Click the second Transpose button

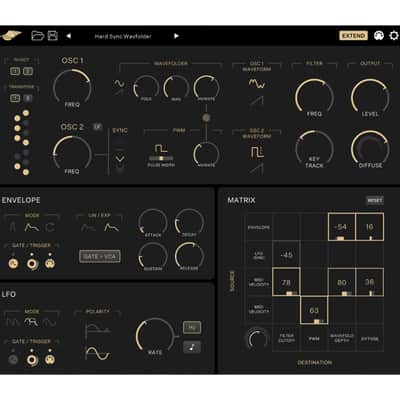coord(28,98)
